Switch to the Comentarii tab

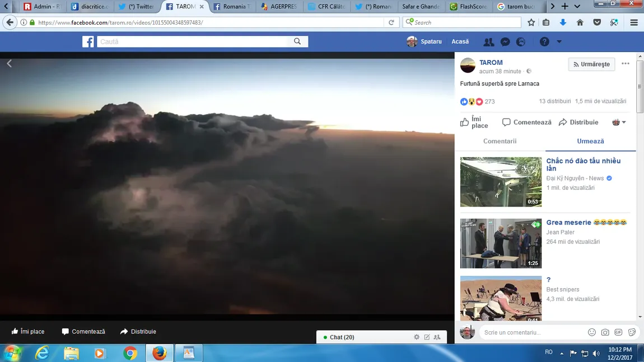pos(500,142)
